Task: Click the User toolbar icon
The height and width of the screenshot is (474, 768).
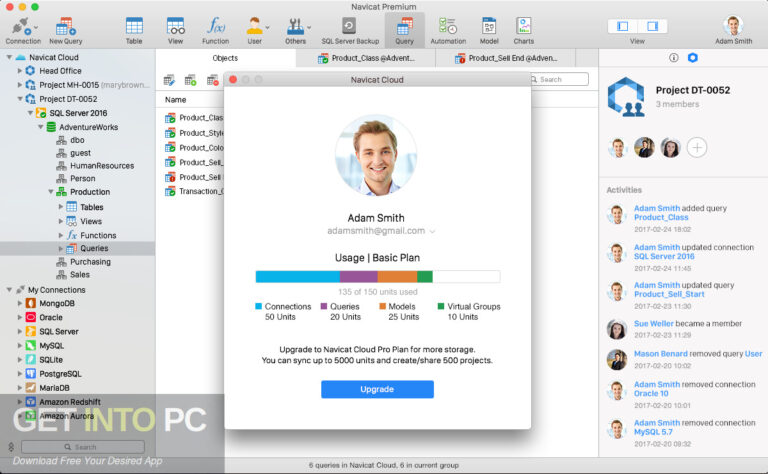Action: point(254,25)
